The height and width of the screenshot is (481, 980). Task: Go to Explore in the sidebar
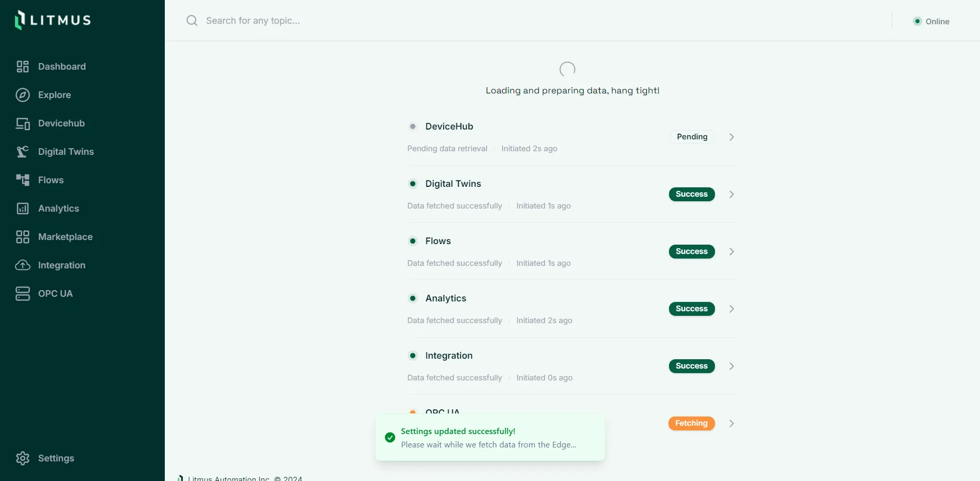point(55,95)
